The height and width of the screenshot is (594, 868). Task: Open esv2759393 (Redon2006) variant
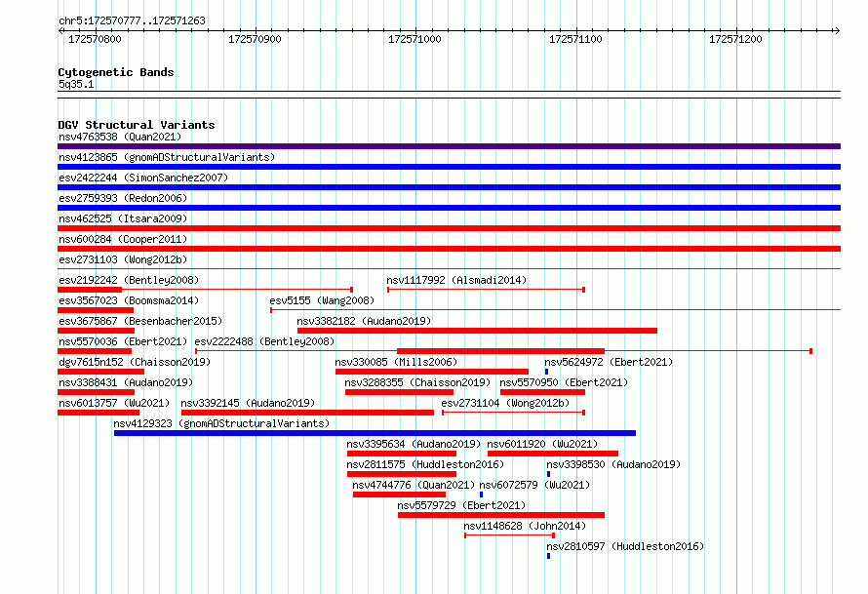(x=123, y=198)
